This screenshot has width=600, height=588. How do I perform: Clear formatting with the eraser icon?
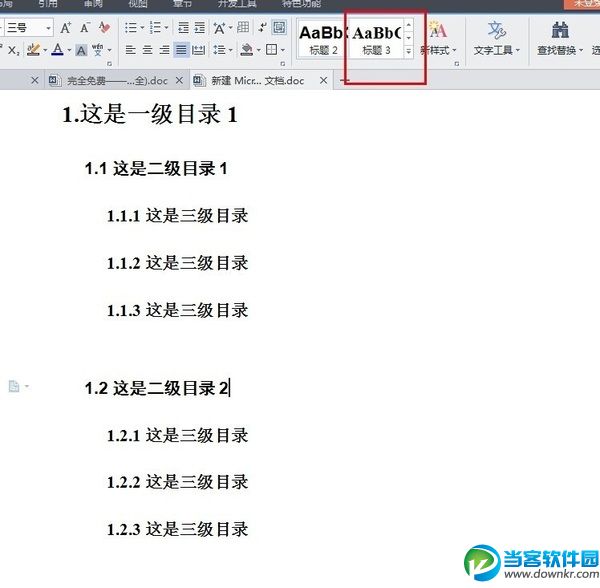pos(104,28)
